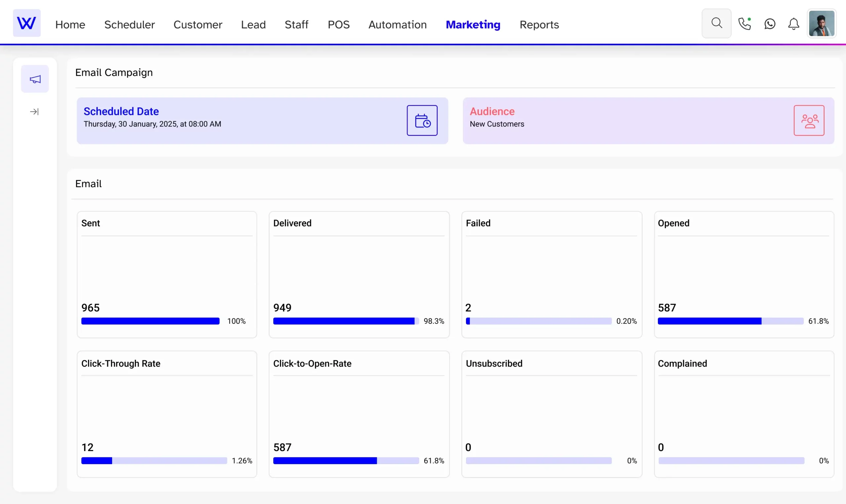Screen dimensions: 846x504
Task: Open the WhatsApp chat icon
Action: tap(770, 24)
